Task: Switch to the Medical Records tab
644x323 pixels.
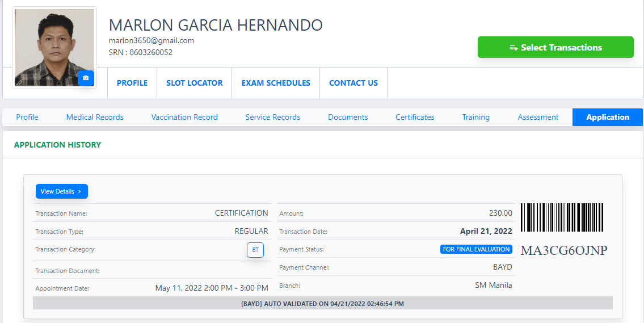Action: 95,117
